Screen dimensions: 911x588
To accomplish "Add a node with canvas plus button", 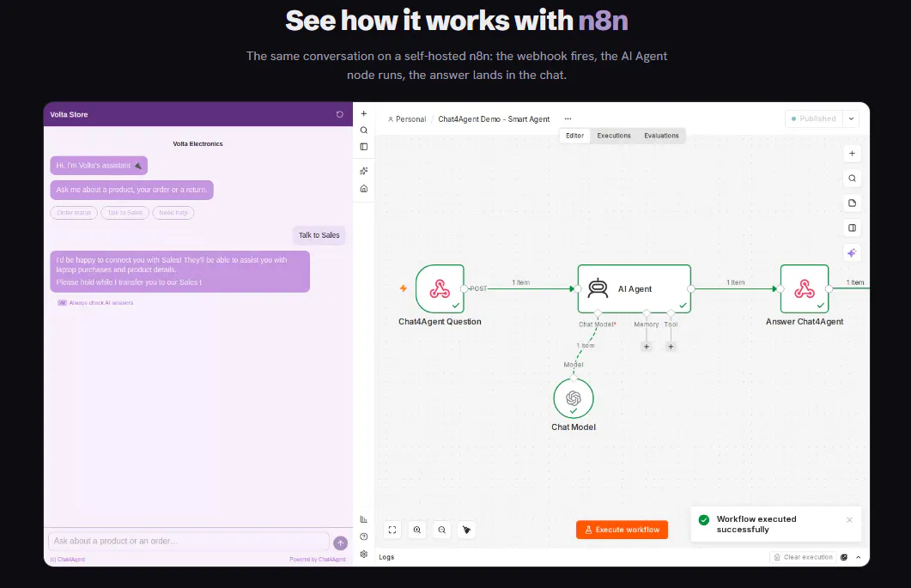I will point(852,154).
